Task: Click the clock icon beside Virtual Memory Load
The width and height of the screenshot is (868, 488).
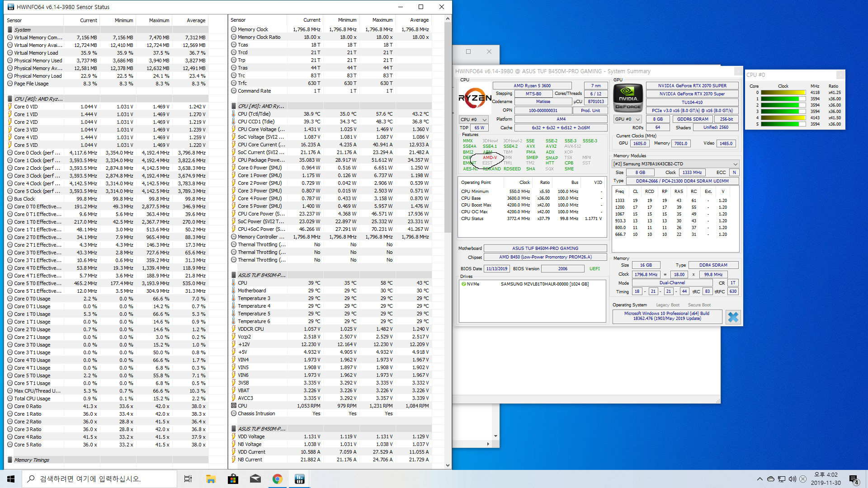Action: pos(10,53)
